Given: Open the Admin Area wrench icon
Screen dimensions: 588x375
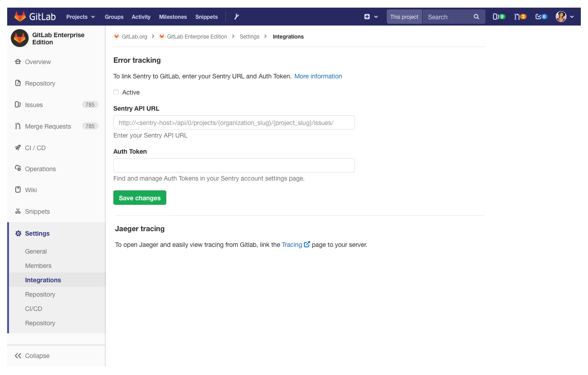Looking at the screenshot, I should (236, 17).
